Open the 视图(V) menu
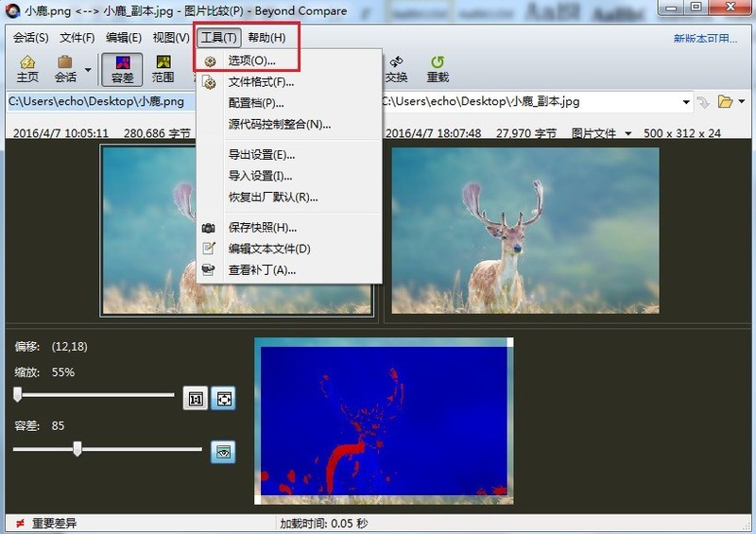756x534 pixels. click(x=171, y=37)
